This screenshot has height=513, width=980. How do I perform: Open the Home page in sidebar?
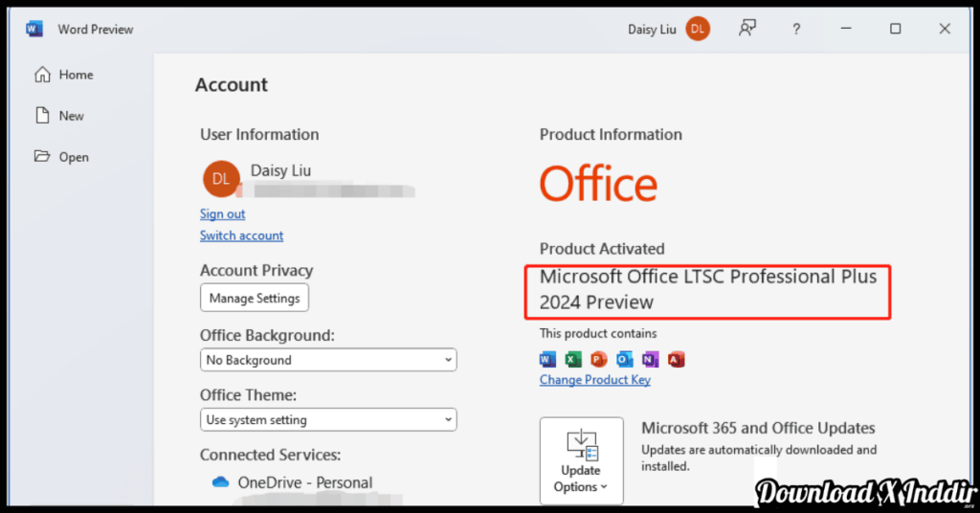[64, 75]
